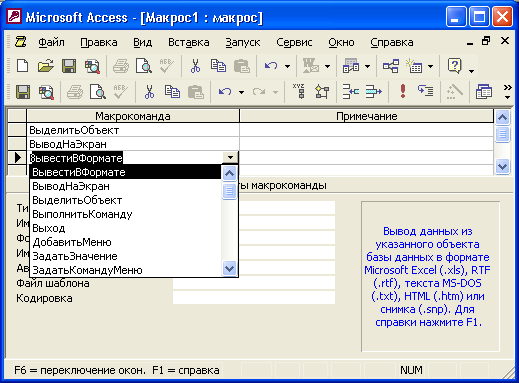Click the macro grid scrollbar down arrow
519x383 pixels.
coord(502,166)
